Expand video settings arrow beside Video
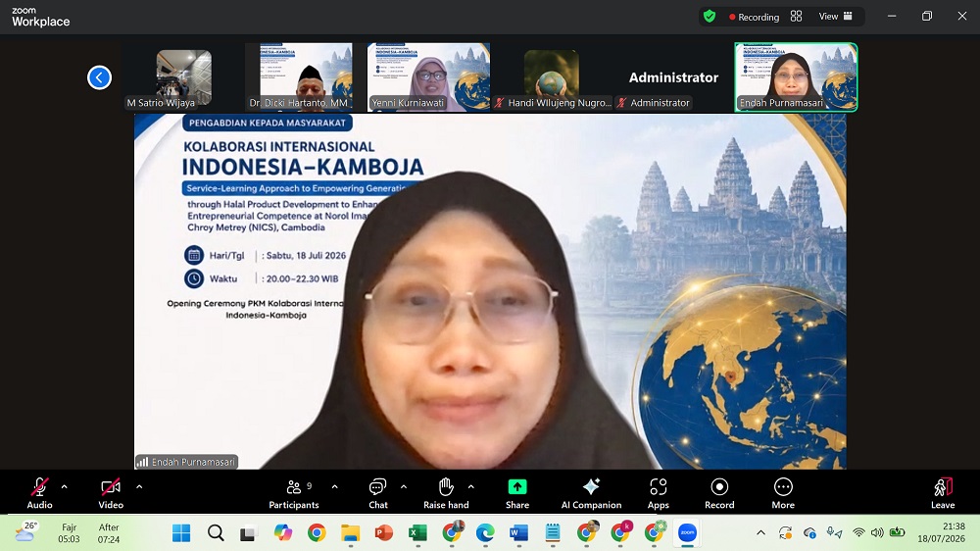The image size is (980, 551). [x=139, y=486]
